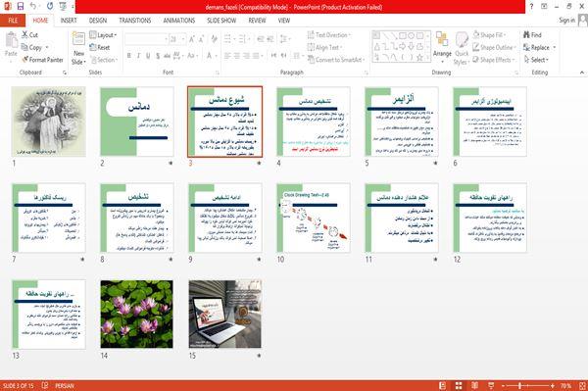Open the Quick Styles gallery

(462, 48)
